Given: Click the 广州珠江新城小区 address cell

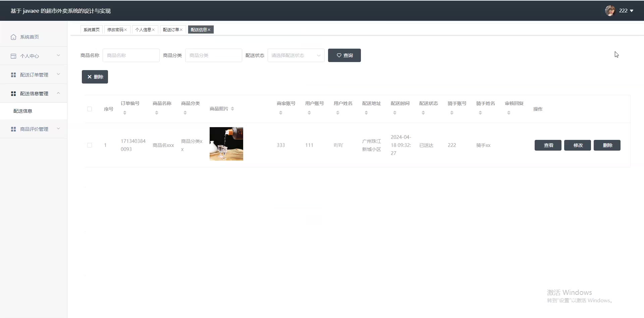Looking at the screenshot, I should click(x=371, y=145).
